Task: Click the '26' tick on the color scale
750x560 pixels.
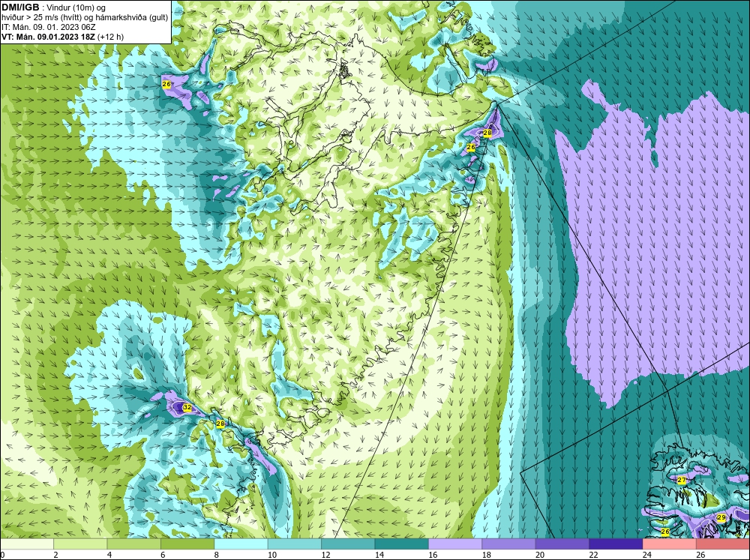Action: (700, 555)
